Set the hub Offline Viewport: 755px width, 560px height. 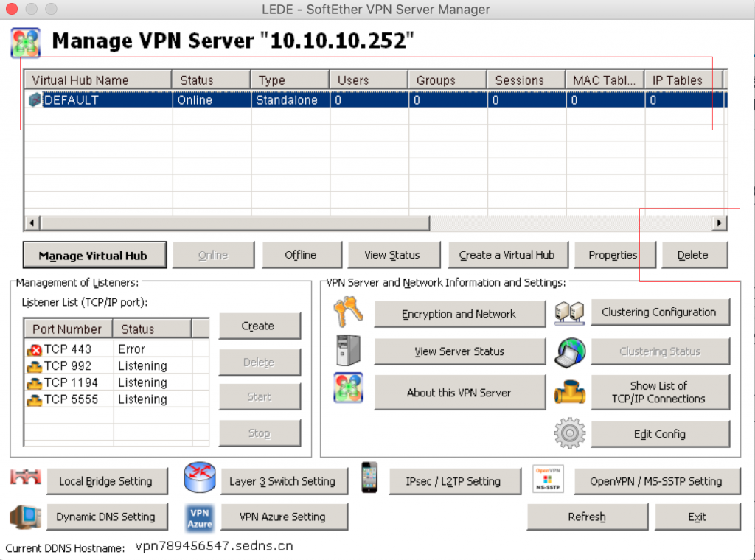302,255
